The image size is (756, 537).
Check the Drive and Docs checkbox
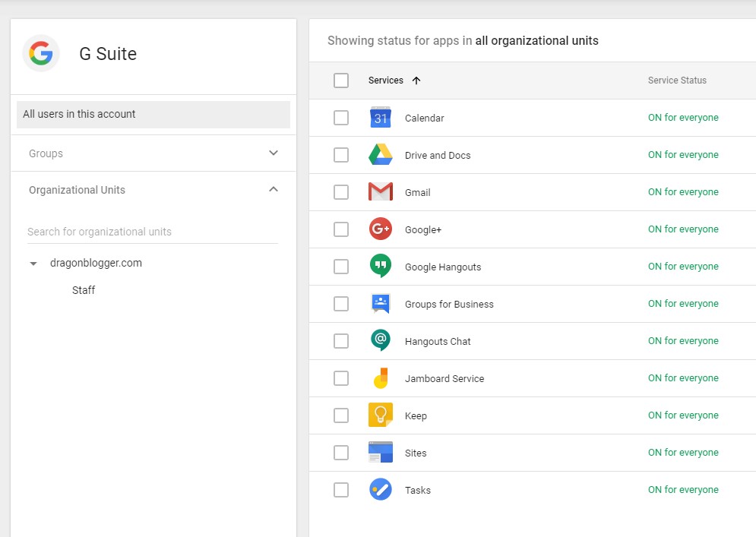(x=341, y=155)
